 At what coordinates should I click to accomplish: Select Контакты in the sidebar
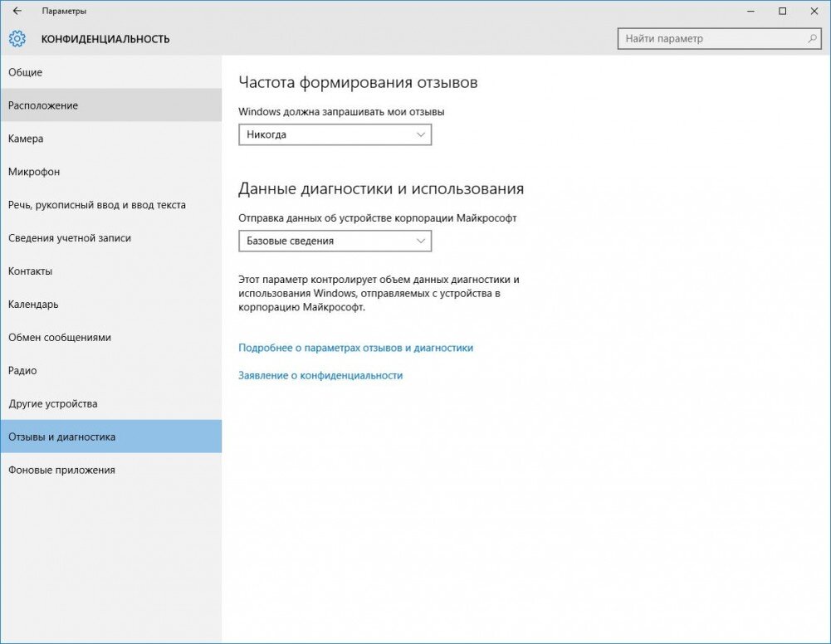(31, 271)
